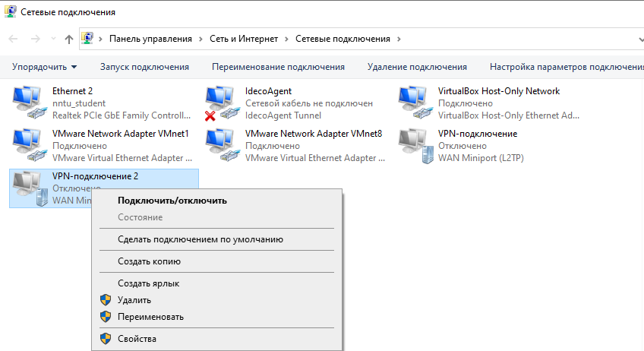Click the Сетевые подключения window title

tap(68, 12)
